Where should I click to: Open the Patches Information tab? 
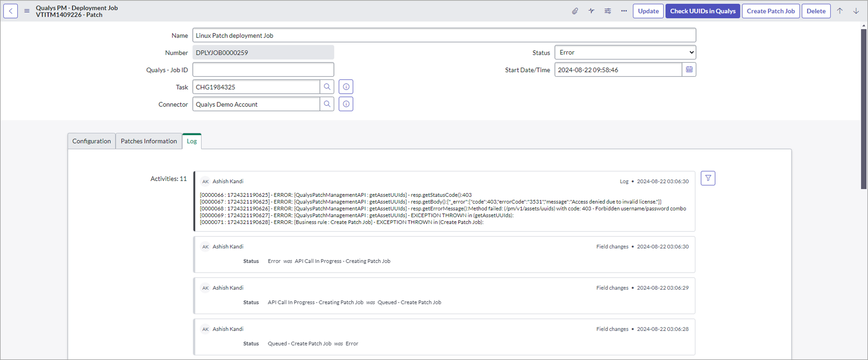click(149, 141)
